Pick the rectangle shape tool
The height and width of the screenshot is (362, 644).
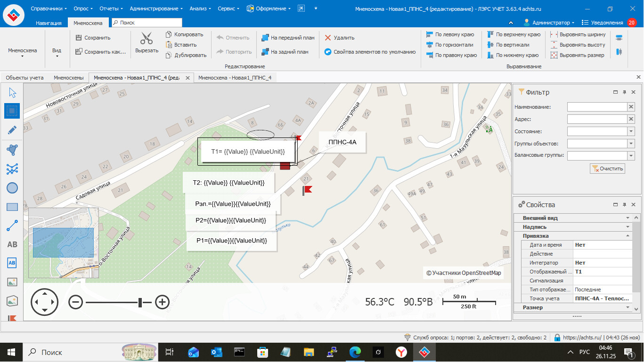click(x=12, y=207)
